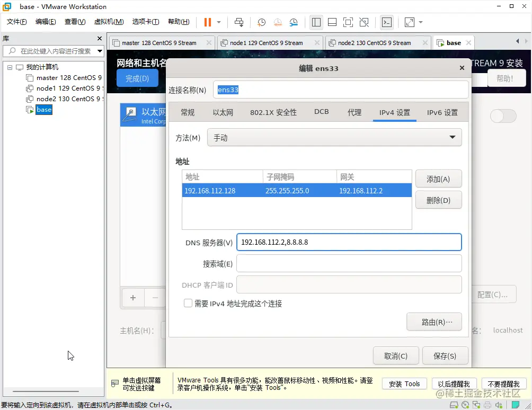Toggle the switch in the installer header

coord(502,116)
